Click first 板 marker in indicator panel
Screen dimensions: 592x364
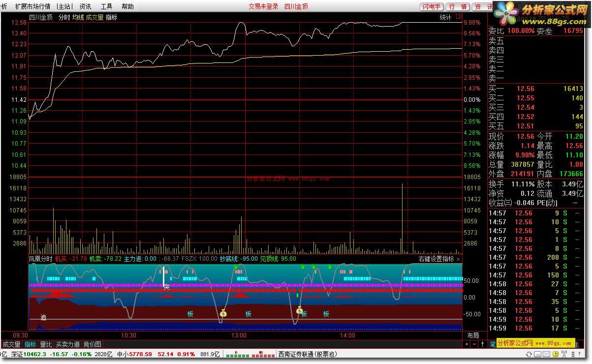(x=190, y=314)
